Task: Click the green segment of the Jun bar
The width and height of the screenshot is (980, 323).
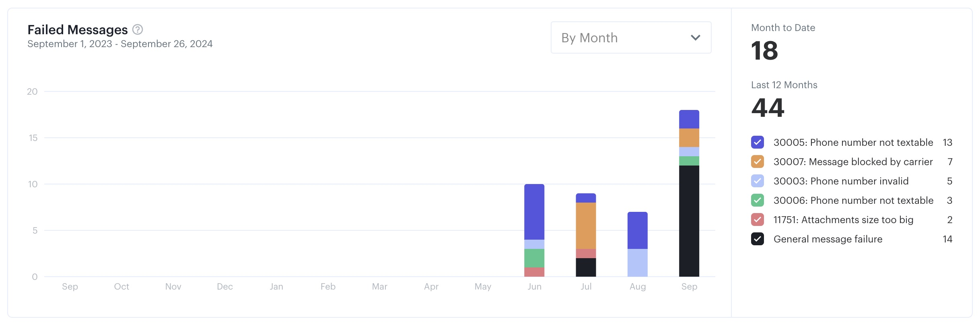Action: pos(534,258)
